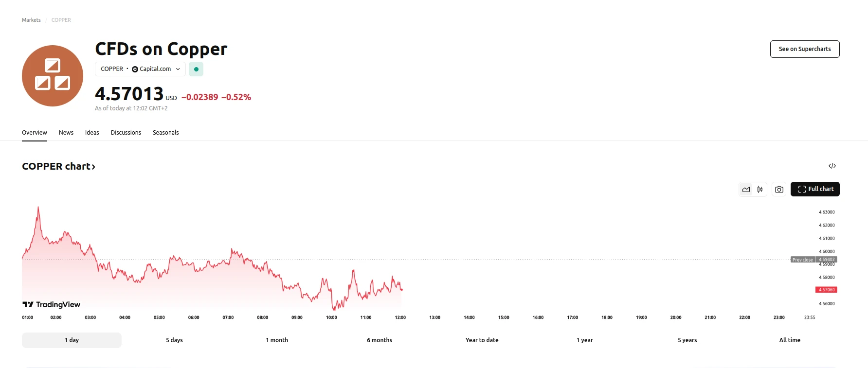Choose the Year to date range
868x368 pixels.
click(x=482, y=340)
